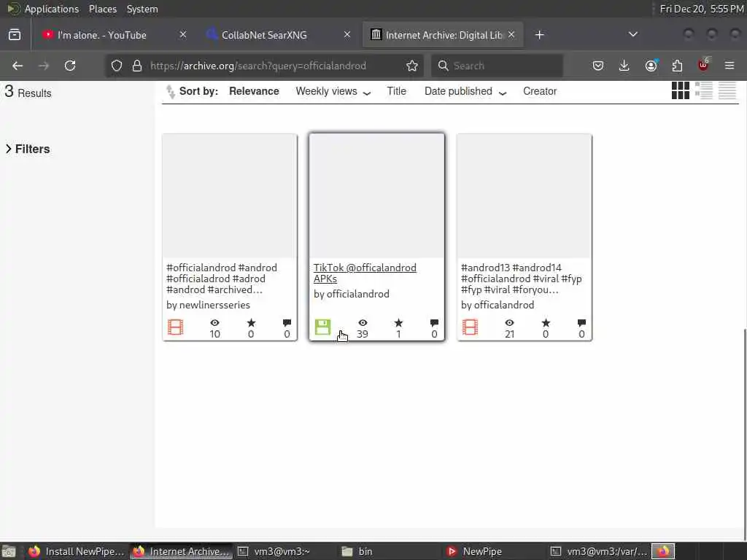Open the uBlock Origin extension icon

pos(703,65)
